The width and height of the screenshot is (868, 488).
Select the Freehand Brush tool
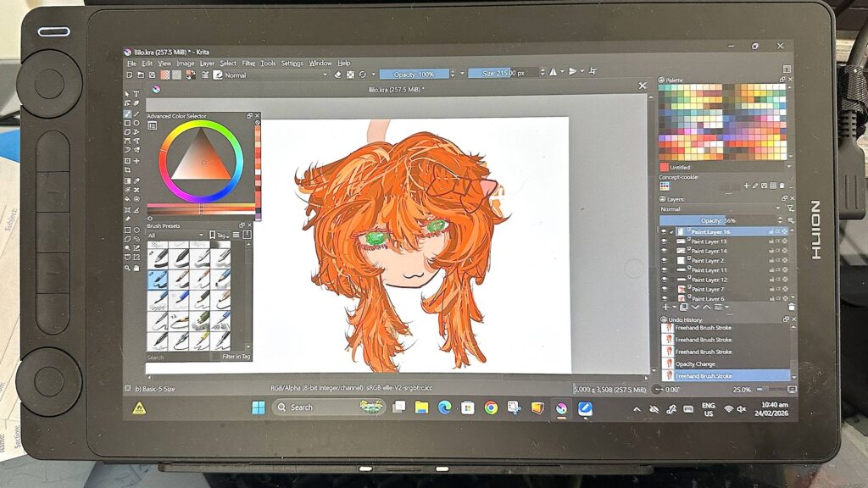(x=128, y=114)
